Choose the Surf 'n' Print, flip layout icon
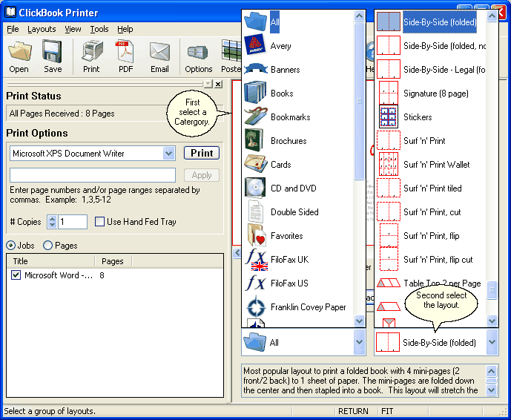511x420 pixels. pos(389,235)
